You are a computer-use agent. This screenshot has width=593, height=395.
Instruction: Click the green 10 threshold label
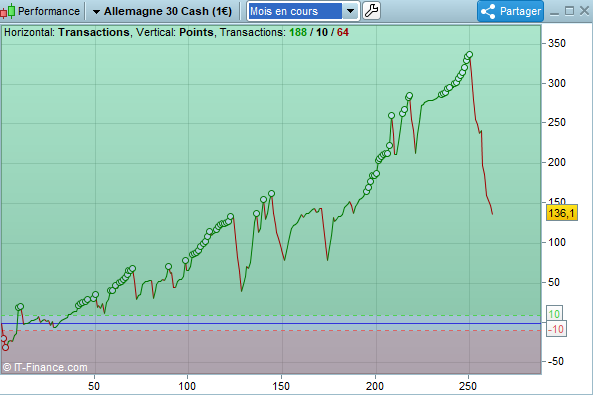(x=554, y=314)
